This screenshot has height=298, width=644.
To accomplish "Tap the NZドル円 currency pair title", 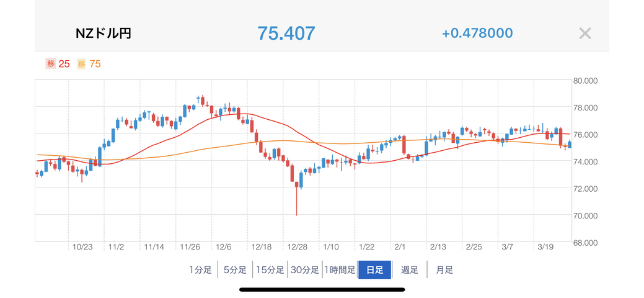I will pyautogui.click(x=104, y=34).
